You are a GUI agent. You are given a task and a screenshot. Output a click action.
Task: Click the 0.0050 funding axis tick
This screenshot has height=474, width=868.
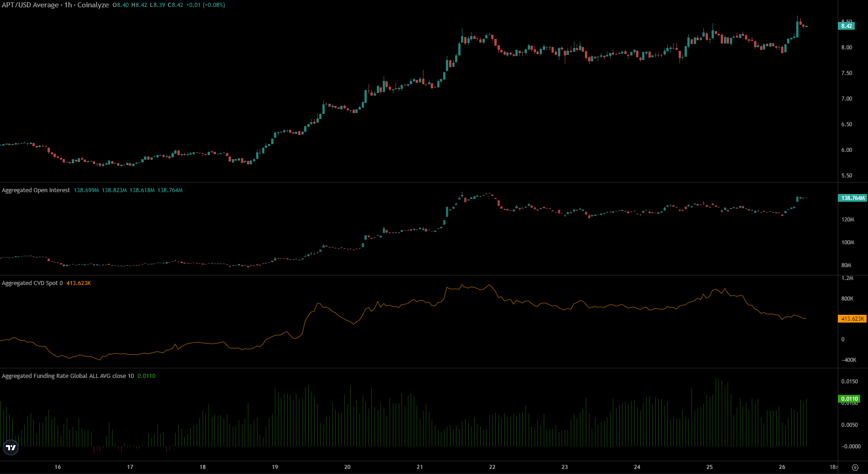pos(849,425)
